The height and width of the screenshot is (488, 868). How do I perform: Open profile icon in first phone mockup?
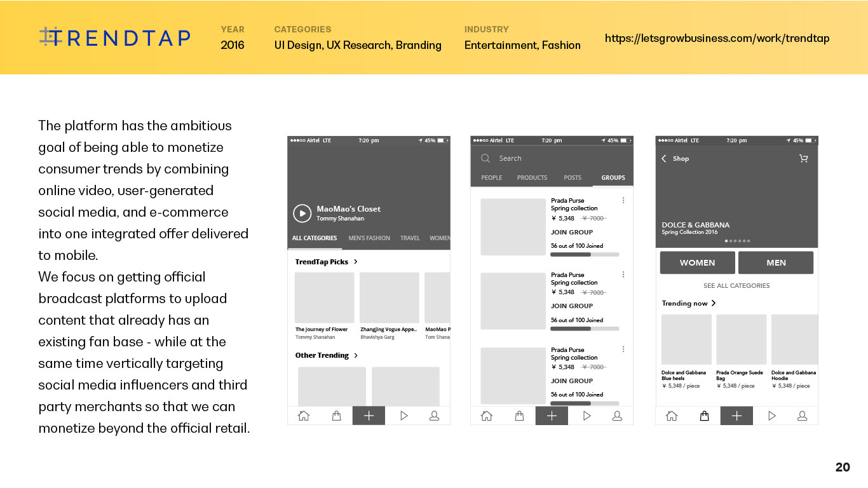pos(435,416)
